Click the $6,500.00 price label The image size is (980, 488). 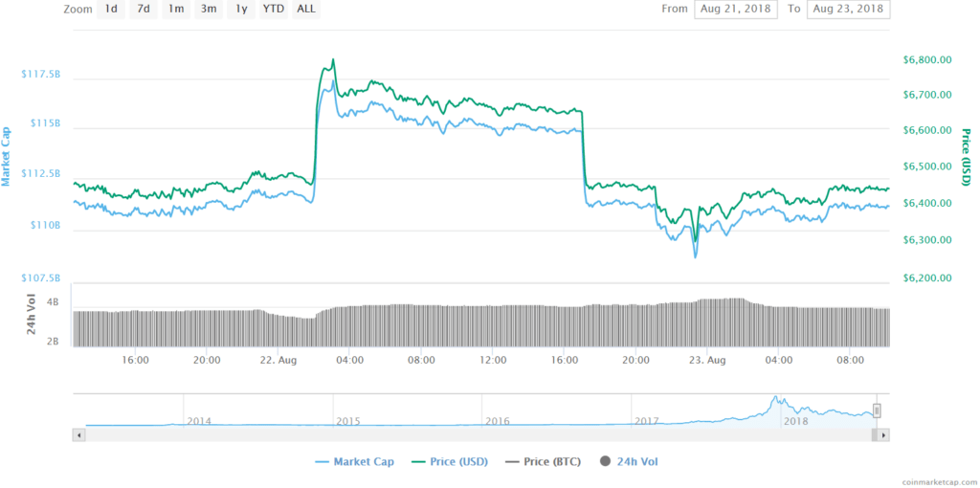(927, 167)
